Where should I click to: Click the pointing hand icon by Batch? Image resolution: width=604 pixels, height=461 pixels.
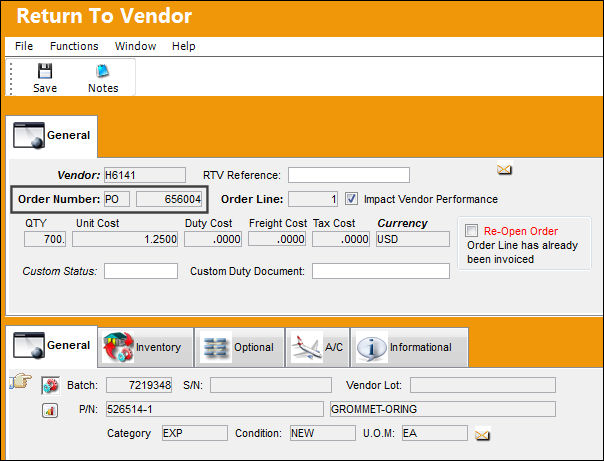(x=20, y=381)
